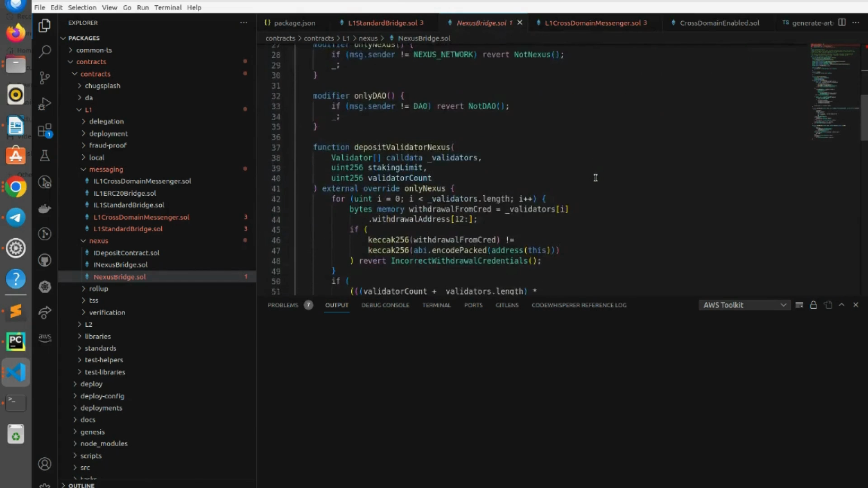Close the bottom panel
Image resolution: width=868 pixels, height=488 pixels.
tap(856, 305)
